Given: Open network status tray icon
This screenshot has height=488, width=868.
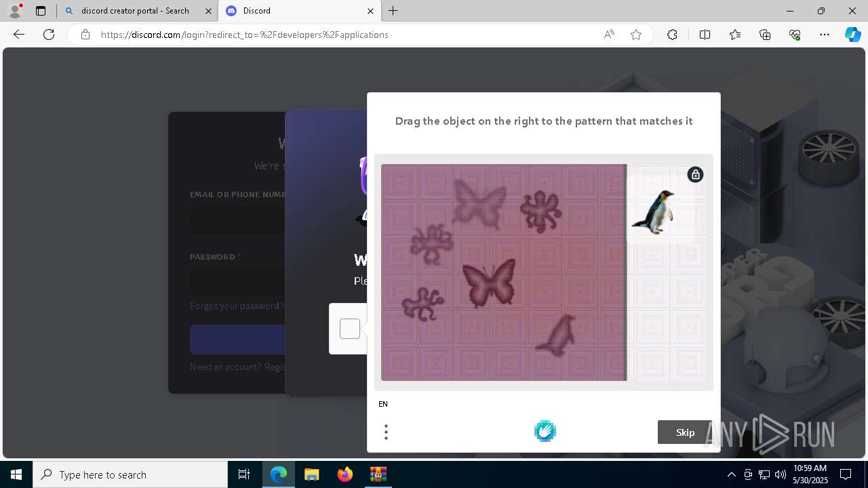Looking at the screenshot, I should 764,474.
